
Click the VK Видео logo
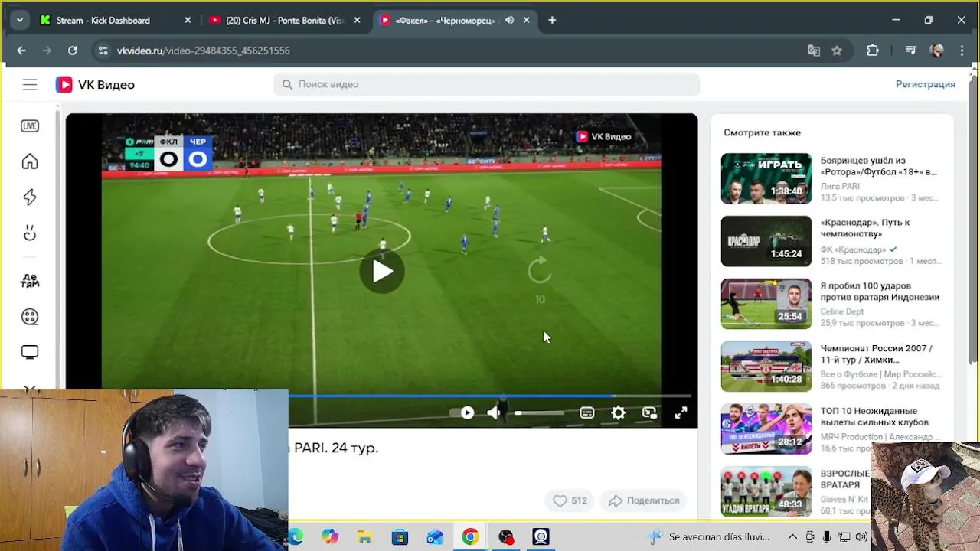pos(95,85)
